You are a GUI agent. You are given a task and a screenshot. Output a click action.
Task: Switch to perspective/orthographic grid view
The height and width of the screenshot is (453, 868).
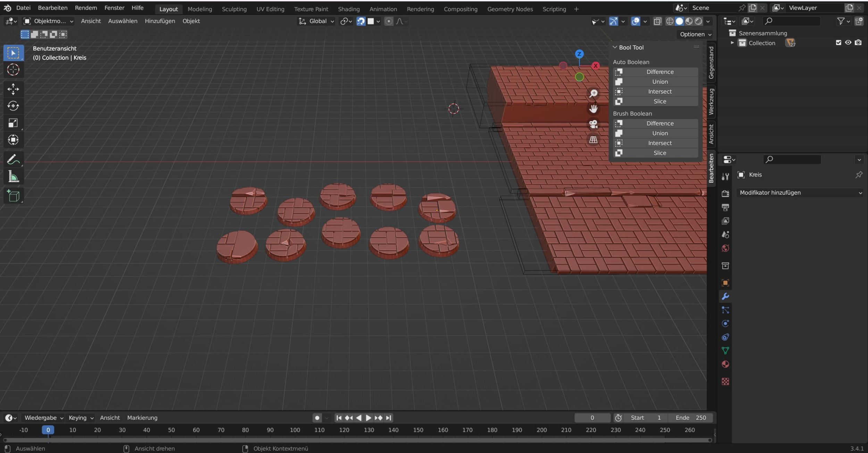pos(593,140)
